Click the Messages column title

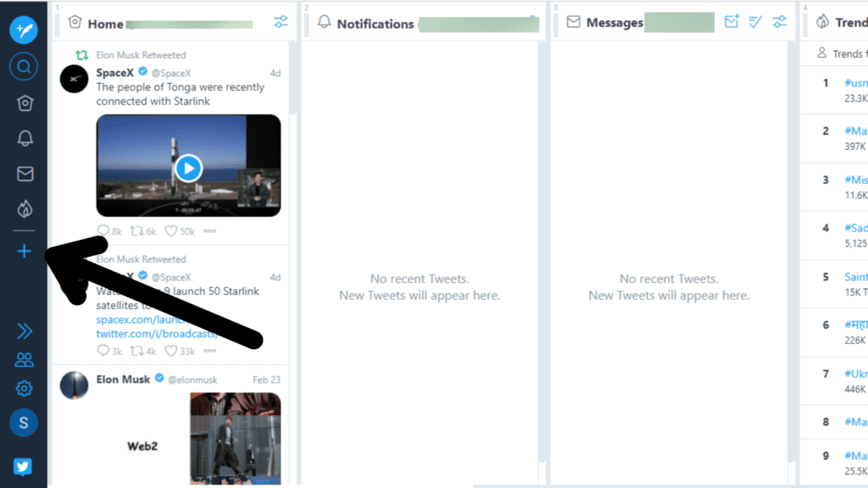[x=615, y=23]
